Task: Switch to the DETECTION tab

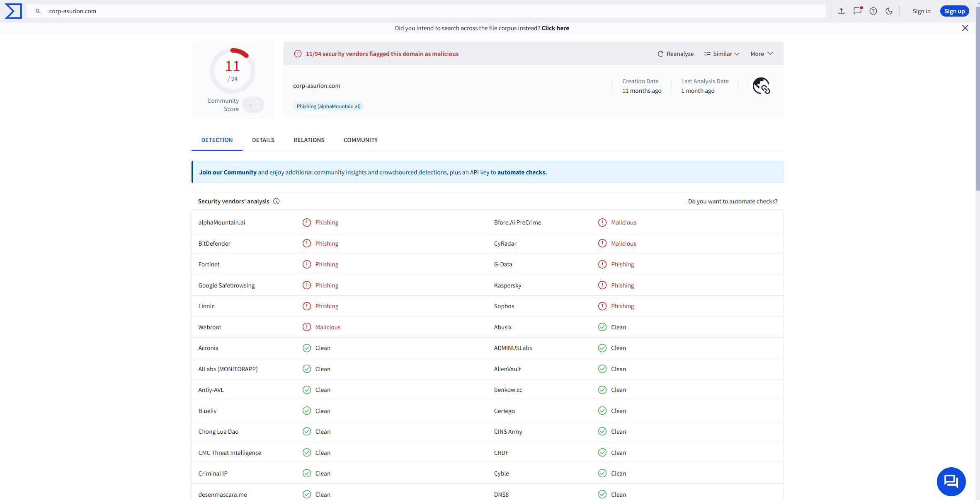Action: 217,140
